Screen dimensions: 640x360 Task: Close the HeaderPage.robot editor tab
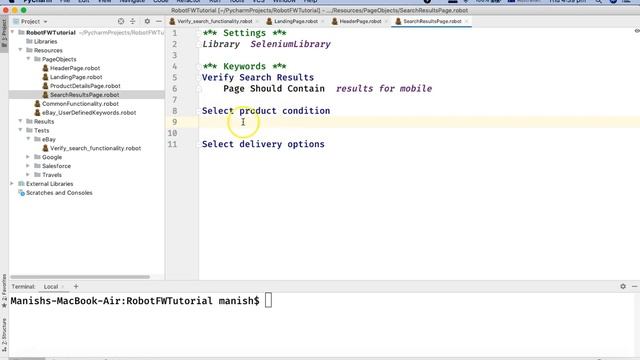(386, 21)
